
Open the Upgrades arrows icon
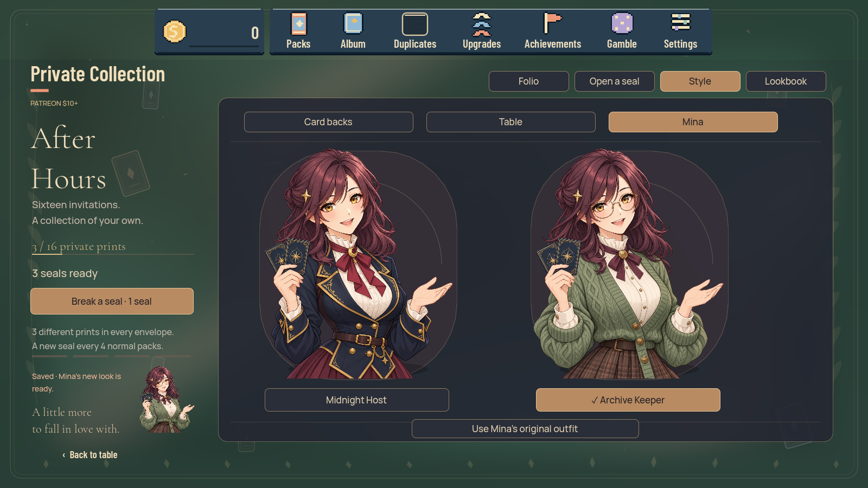482,24
